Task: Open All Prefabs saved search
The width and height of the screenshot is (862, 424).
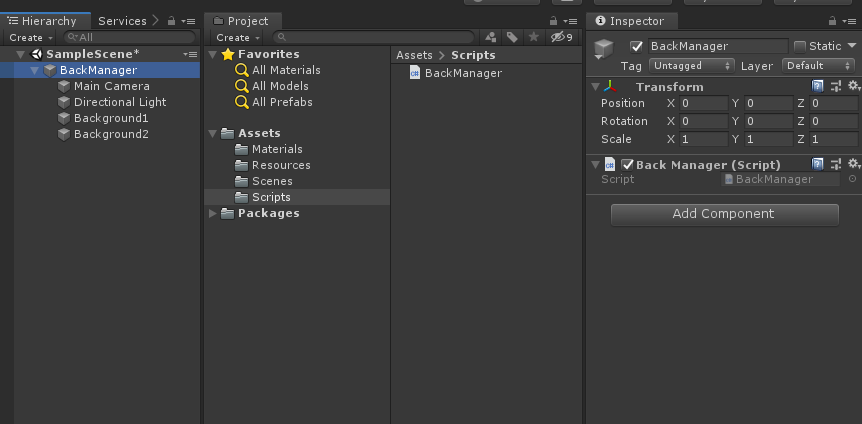Action: pos(282,102)
